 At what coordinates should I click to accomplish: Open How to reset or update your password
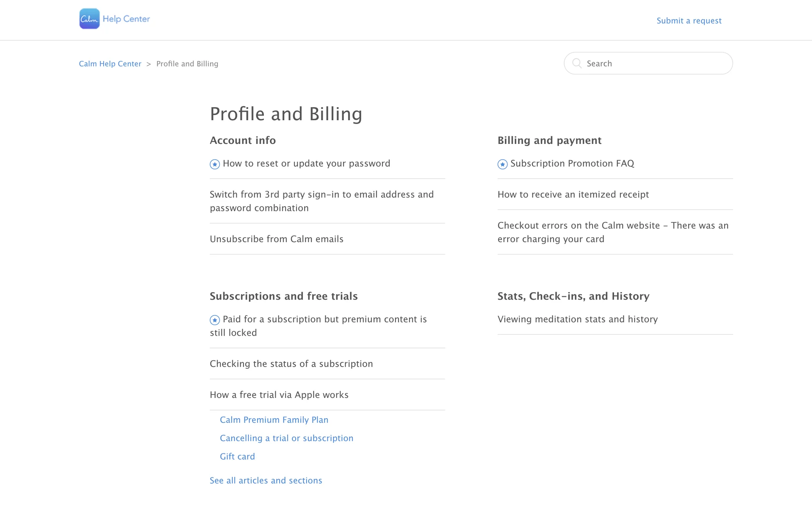point(306,164)
